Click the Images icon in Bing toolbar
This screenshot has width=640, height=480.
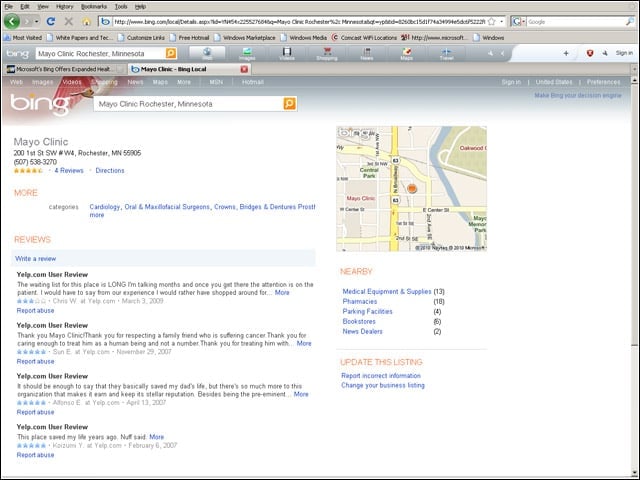pos(247,53)
